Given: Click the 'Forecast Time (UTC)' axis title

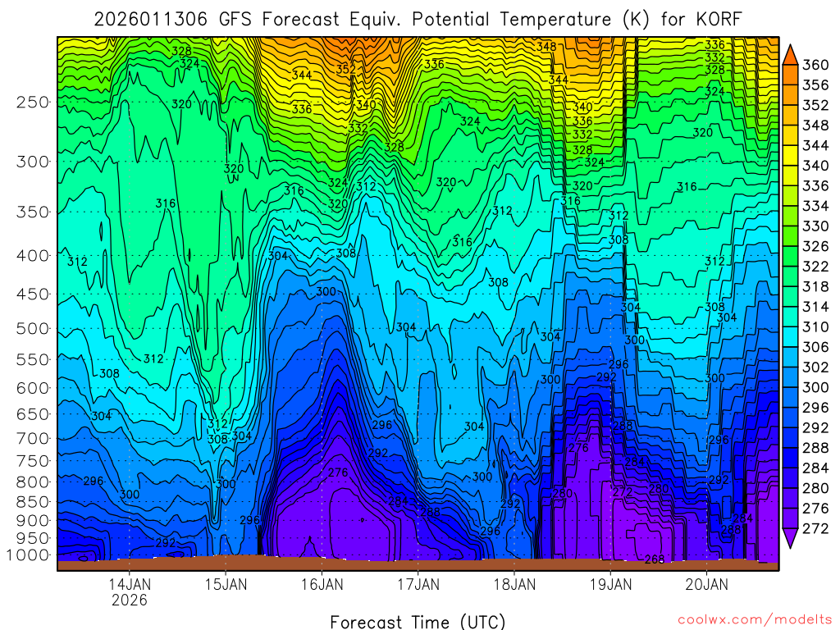Looking at the screenshot, I should [x=418, y=622].
